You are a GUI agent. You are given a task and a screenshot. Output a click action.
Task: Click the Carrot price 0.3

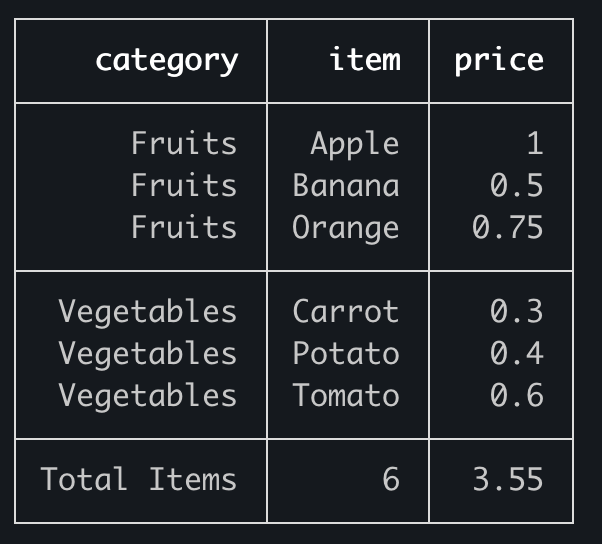[516, 312]
